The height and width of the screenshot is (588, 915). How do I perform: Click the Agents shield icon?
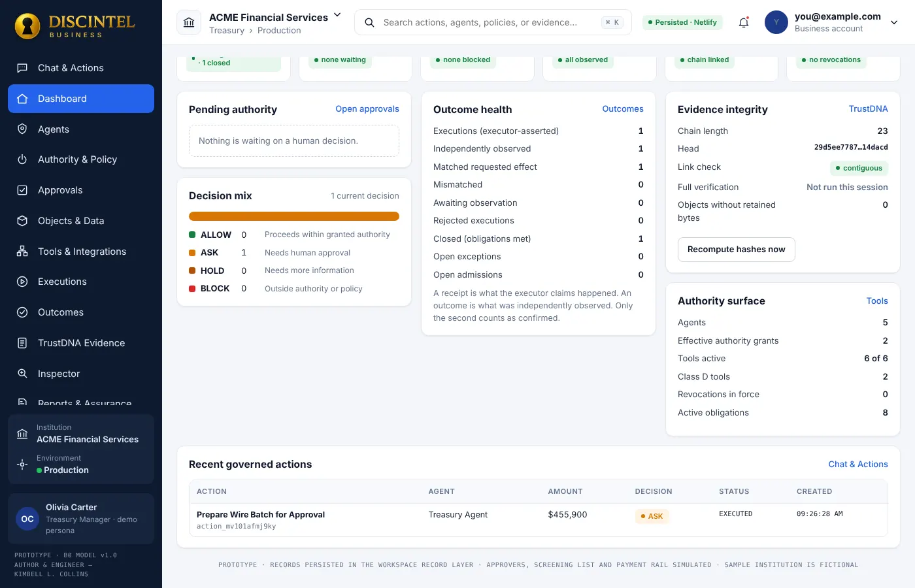tap(22, 129)
